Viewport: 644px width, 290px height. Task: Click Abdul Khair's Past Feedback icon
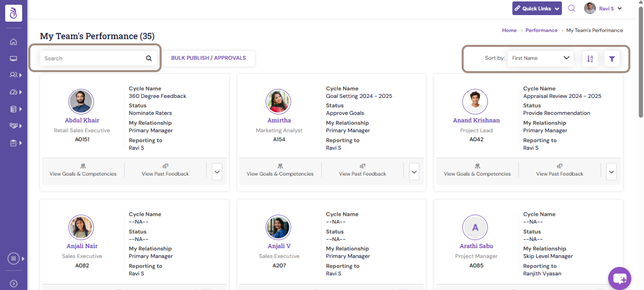coord(165,165)
